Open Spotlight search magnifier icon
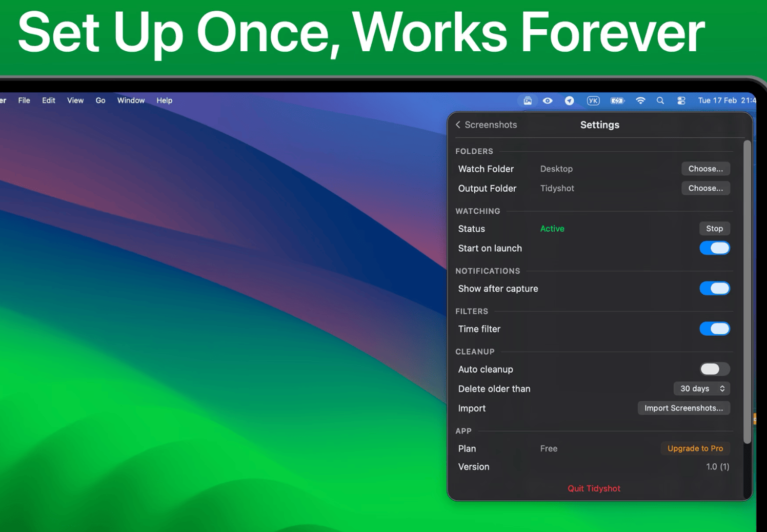Viewport: 767px width, 532px height. pos(660,100)
